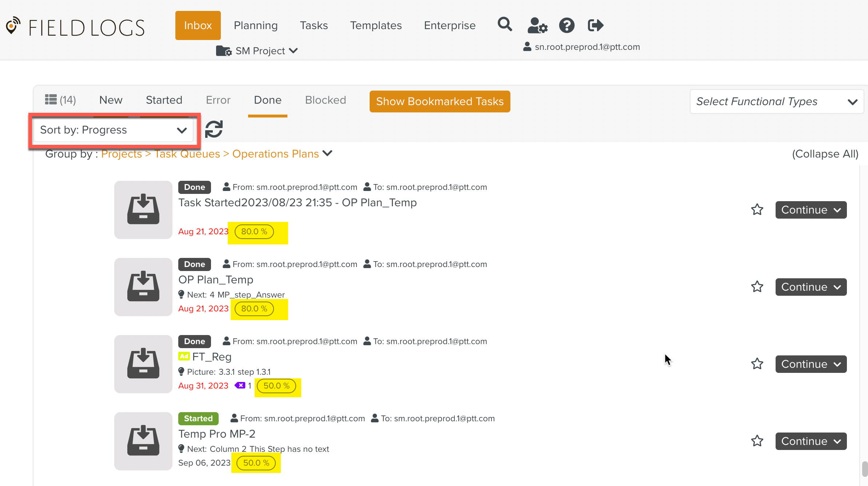This screenshot has height=486, width=868.
Task: Toggle bookmark star on Temp Pro MP-2
Action: 757,441
